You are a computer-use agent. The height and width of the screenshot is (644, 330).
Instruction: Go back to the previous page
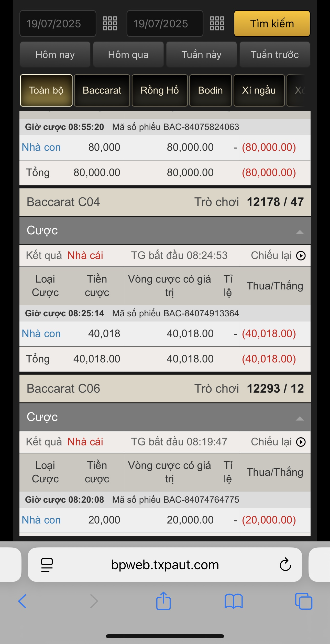click(22, 601)
